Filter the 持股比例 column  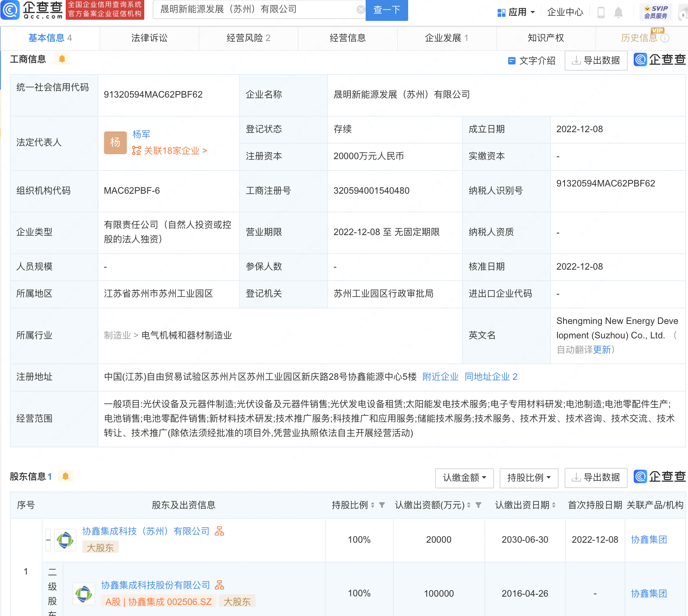tap(382, 505)
